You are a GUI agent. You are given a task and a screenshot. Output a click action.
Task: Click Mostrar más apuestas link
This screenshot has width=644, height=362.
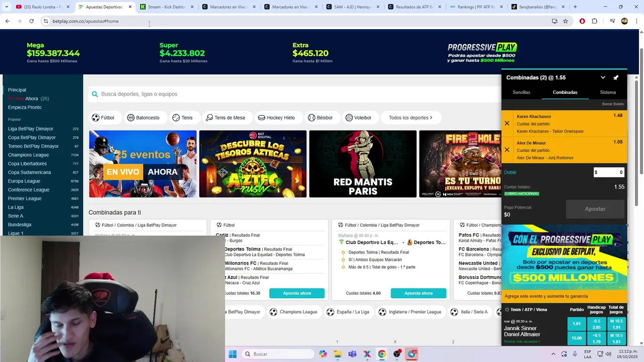[522, 341]
